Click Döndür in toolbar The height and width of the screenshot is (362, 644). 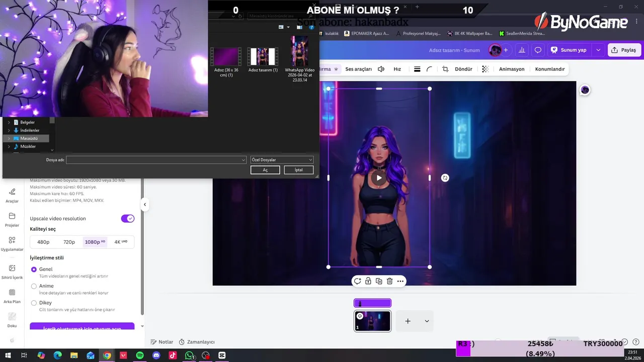tap(463, 69)
